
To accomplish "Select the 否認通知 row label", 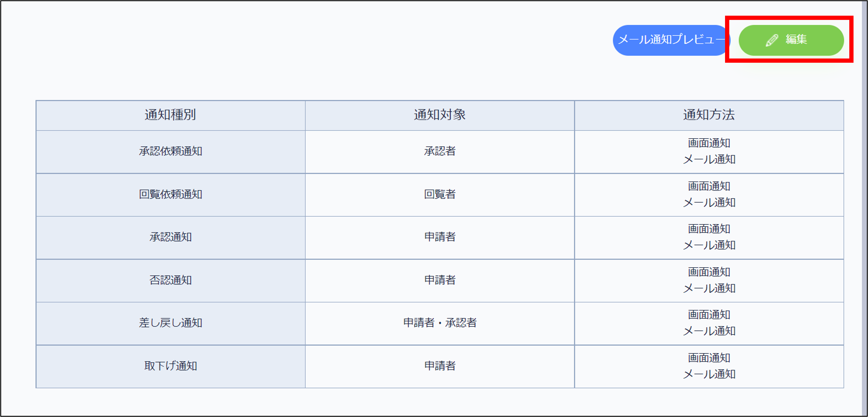I will (x=170, y=280).
